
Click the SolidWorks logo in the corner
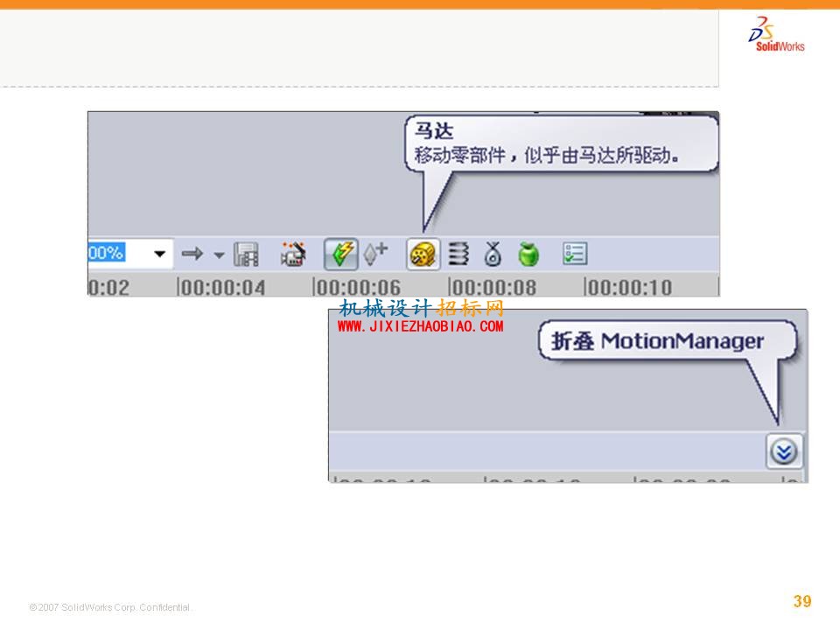pos(776,34)
